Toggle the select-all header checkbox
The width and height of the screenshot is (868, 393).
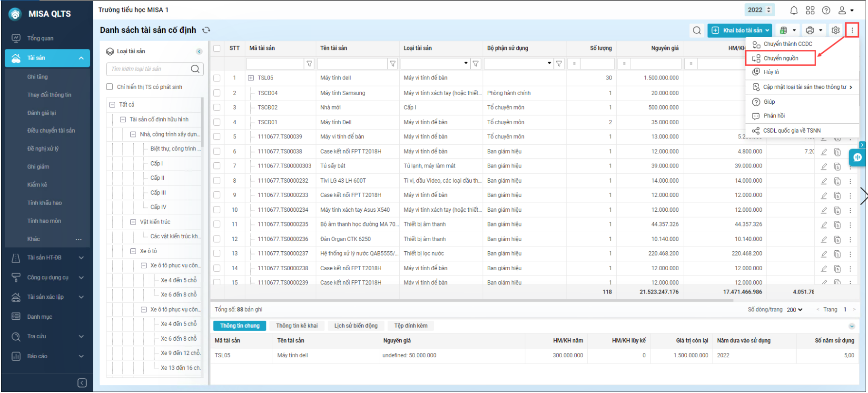point(217,48)
